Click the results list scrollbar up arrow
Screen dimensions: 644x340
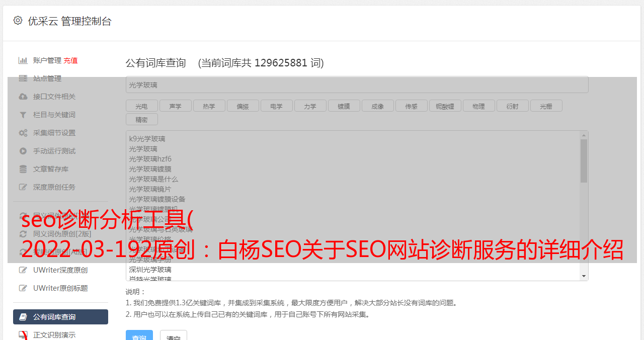584,135
